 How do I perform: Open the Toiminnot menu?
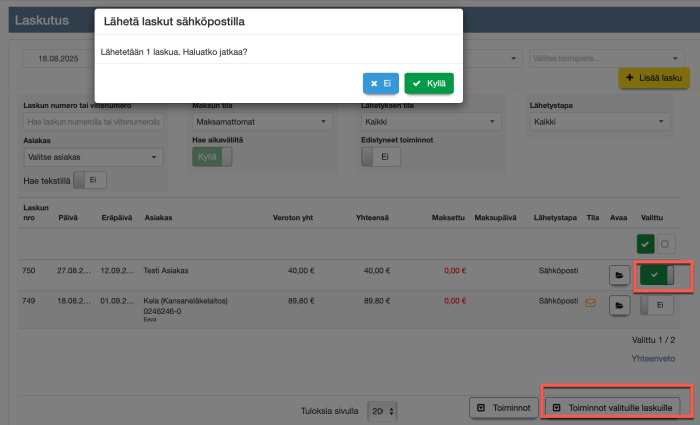(x=503, y=408)
